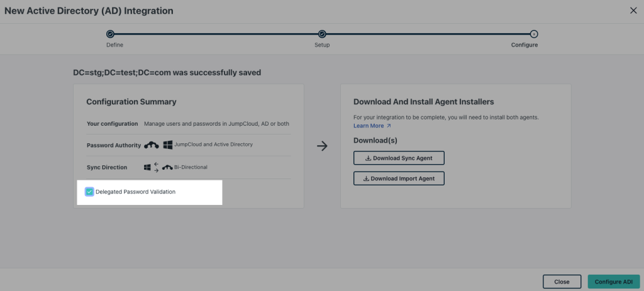Screen dimensions: 644x291
Task: Download the Sync Agent installer
Action: coord(399,158)
